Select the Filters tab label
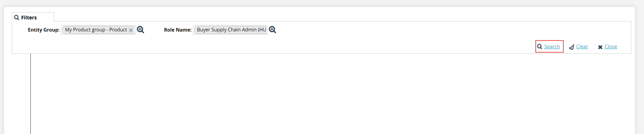This screenshot has width=644, height=134. click(x=29, y=18)
